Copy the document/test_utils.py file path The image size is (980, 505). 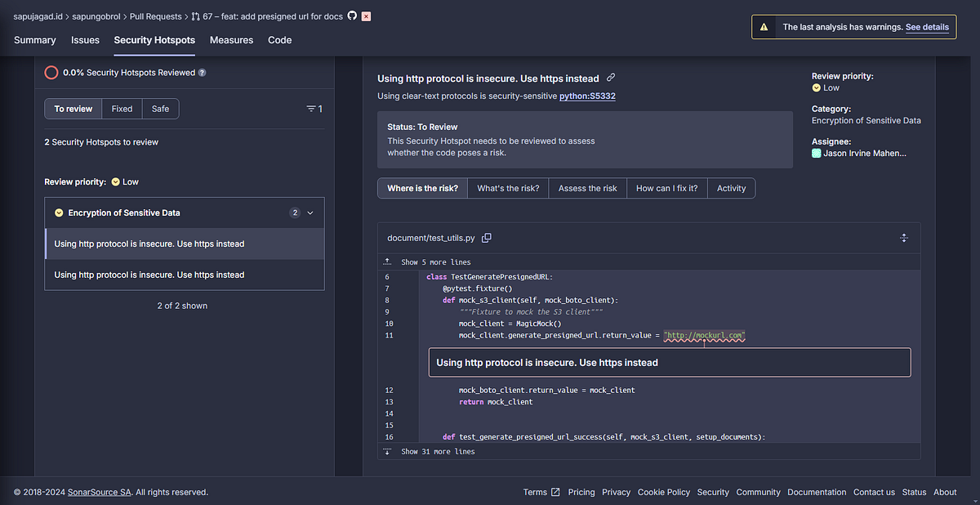click(487, 237)
